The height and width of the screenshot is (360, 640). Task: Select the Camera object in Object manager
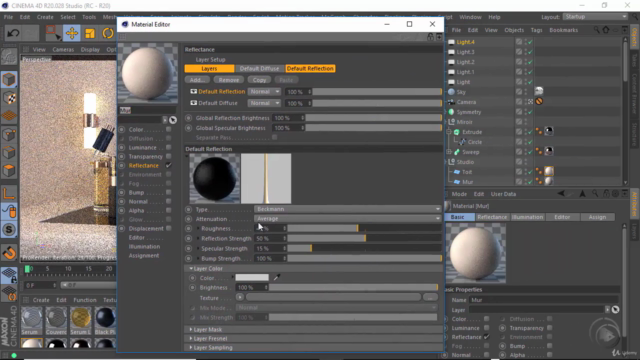[466, 102]
